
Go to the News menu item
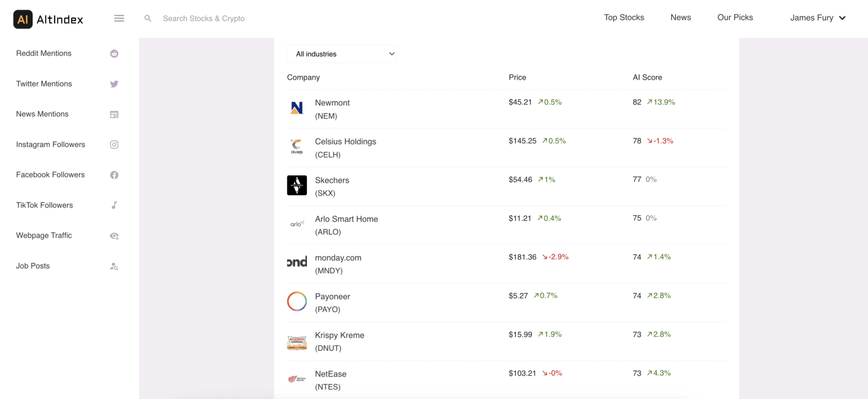click(x=680, y=17)
